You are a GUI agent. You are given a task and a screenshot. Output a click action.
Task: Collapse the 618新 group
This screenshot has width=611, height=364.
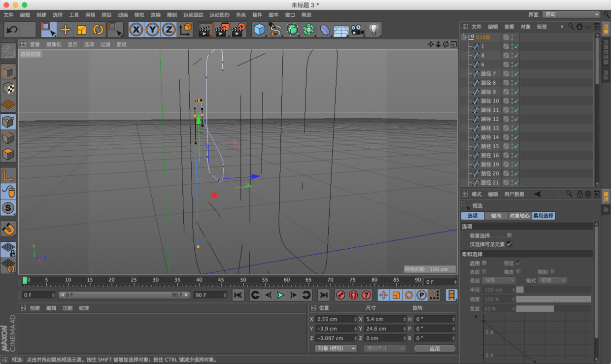coord(464,37)
